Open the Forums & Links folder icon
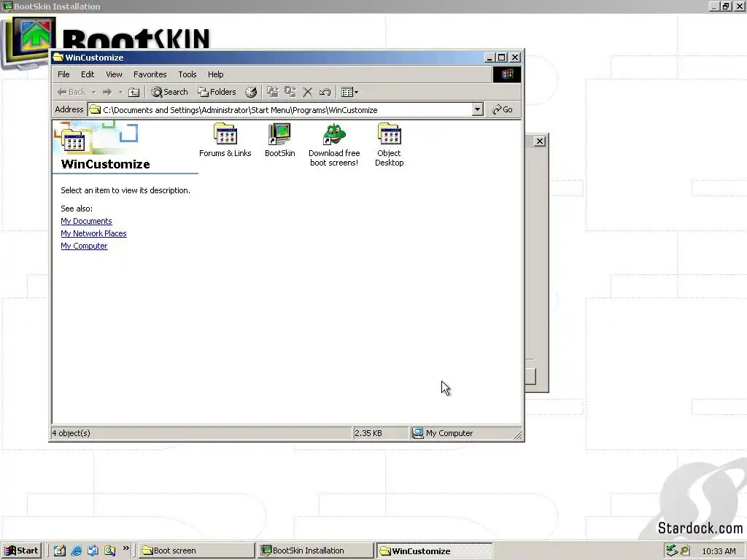The image size is (747, 560). coord(225,134)
